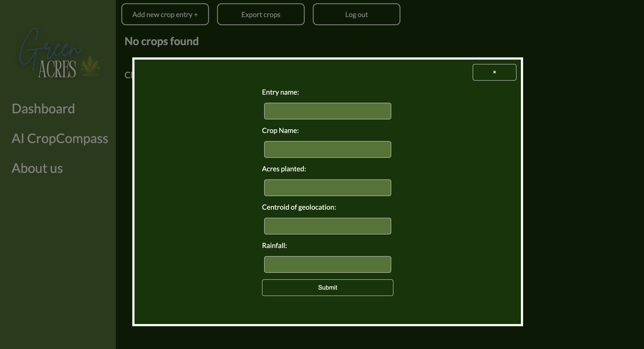Viewport: 644px width, 349px height.
Task: Click the 'Acres planted:' label
Action: (284, 169)
